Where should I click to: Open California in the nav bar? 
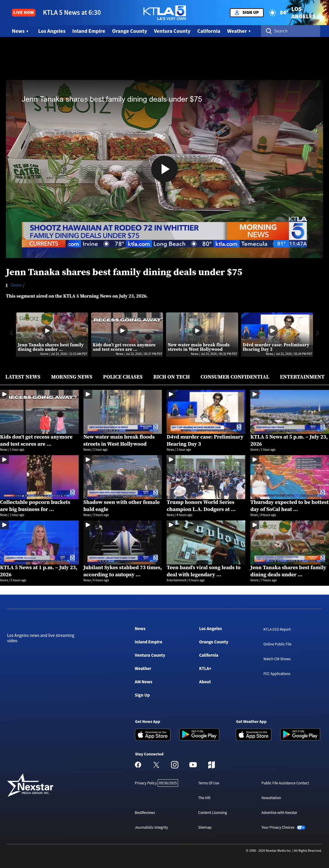tap(209, 31)
